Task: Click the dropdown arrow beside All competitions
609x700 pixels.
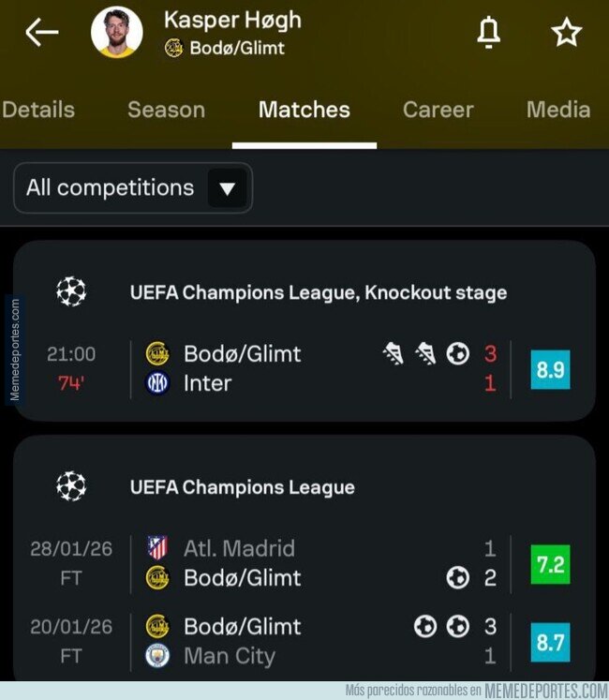Action: pos(228,188)
